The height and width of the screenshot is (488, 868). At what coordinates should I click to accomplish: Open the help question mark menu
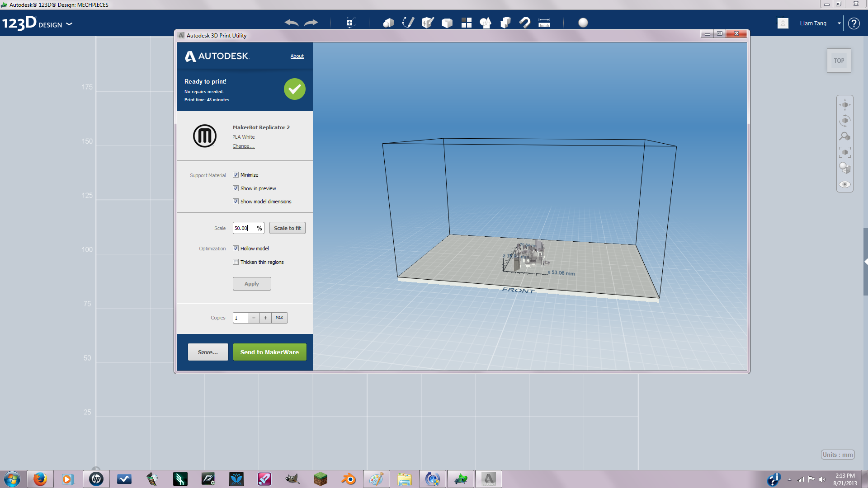point(854,23)
